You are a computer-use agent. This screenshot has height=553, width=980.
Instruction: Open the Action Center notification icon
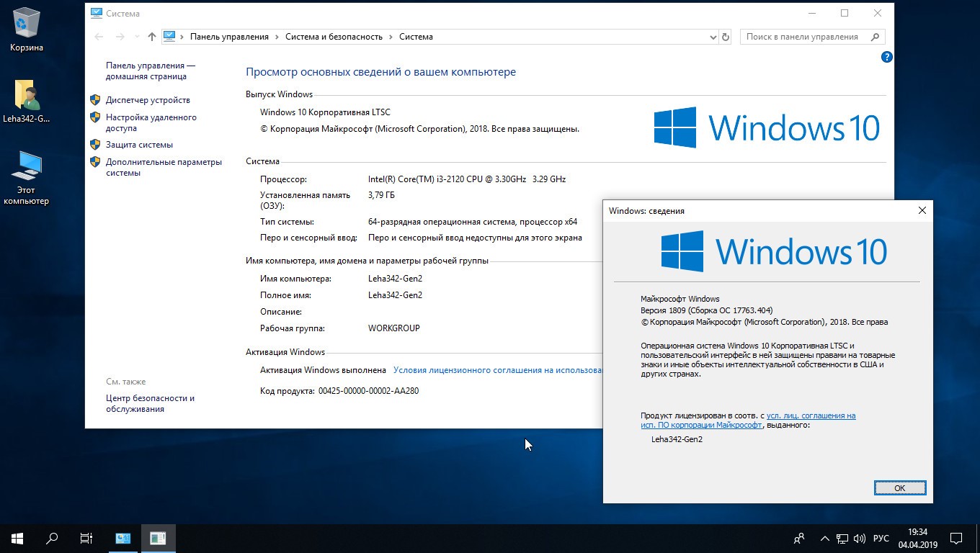[956, 538]
